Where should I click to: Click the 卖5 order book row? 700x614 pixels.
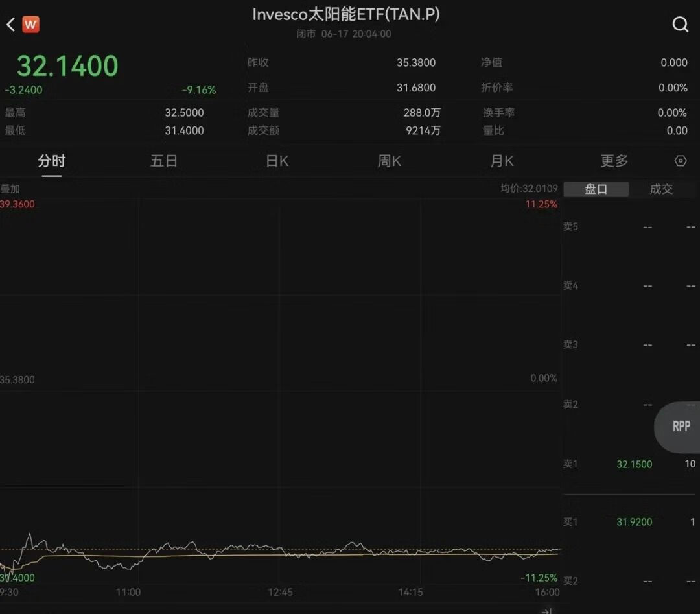point(629,227)
